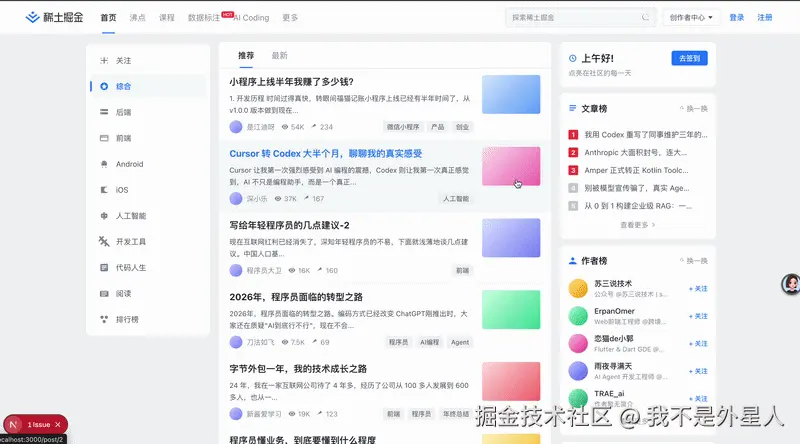Click the floating assistant avatar on right edge
Viewport: 800px width, 444px height.
tap(791, 284)
